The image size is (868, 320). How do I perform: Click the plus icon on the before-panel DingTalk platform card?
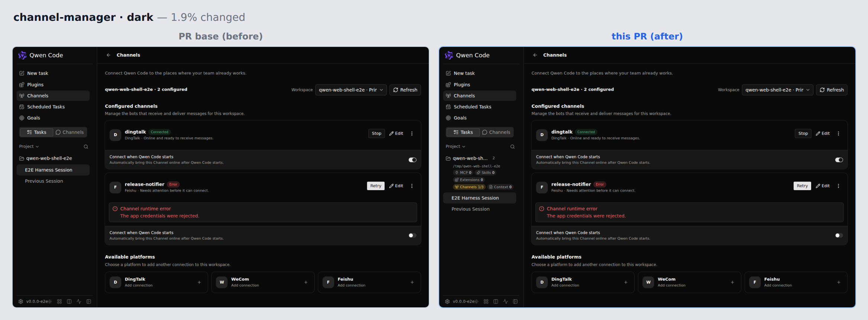tap(199, 282)
